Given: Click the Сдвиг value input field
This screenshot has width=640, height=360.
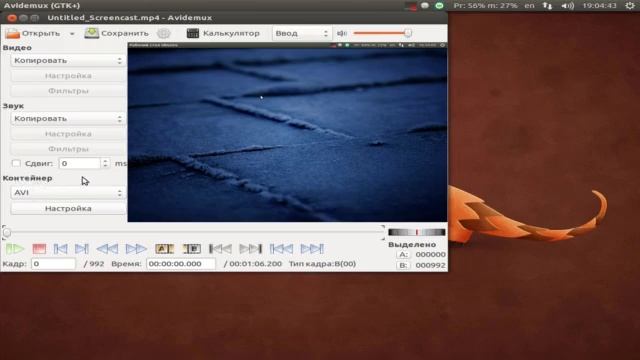Looking at the screenshot, I should click(x=80, y=163).
